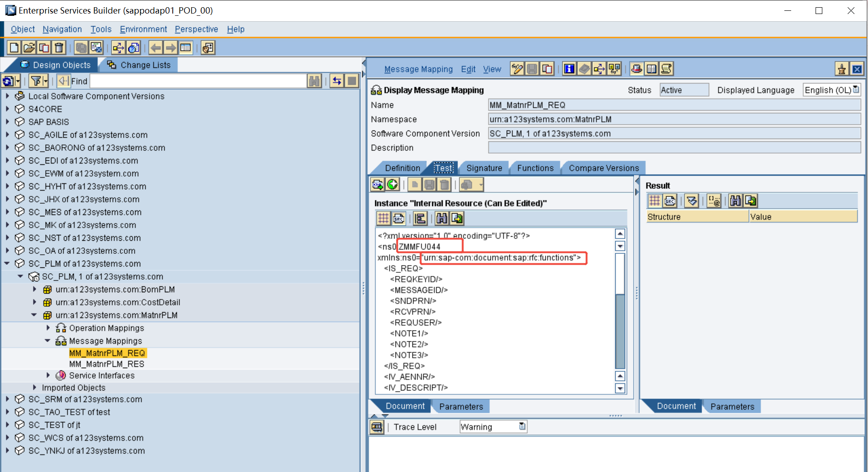Click the trash can Delete icon in main toolbar

(x=59, y=47)
